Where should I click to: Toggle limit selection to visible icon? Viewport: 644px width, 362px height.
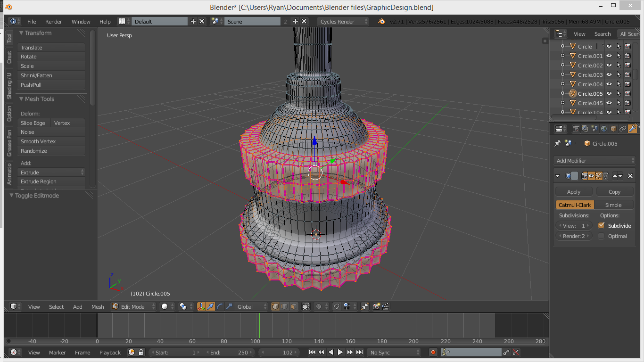(x=306, y=306)
